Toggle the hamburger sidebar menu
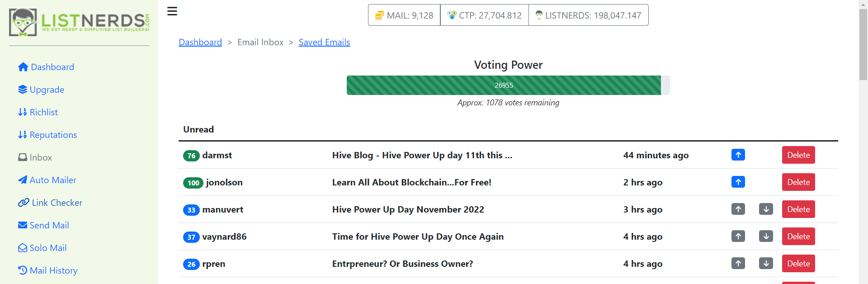Image resolution: width=868 pixels, height=284 pixels. point(172,11)
